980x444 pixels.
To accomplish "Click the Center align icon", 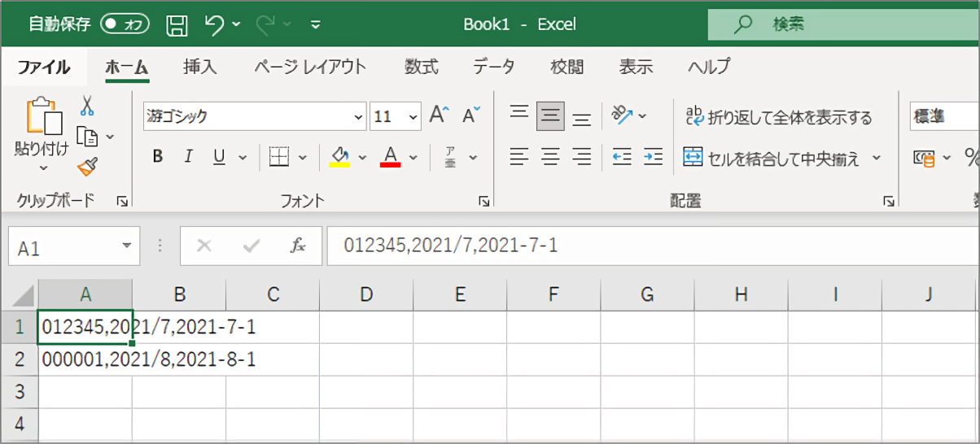I will [550, 157].
